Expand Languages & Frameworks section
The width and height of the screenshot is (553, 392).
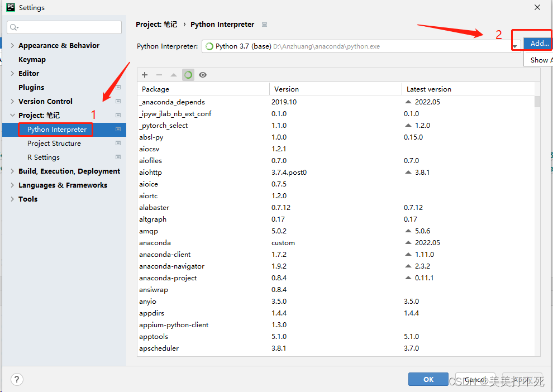[x=12, y=185]
